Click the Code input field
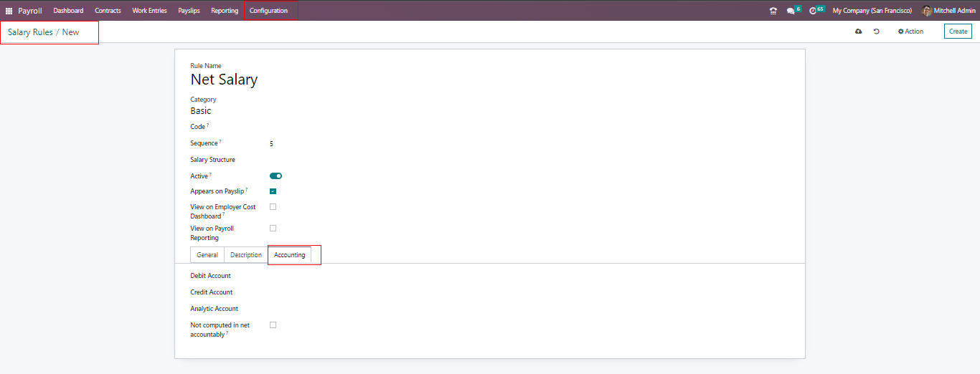Image resolution: width=980 pixels, height=374 pixels. click(x=529, y=127)
